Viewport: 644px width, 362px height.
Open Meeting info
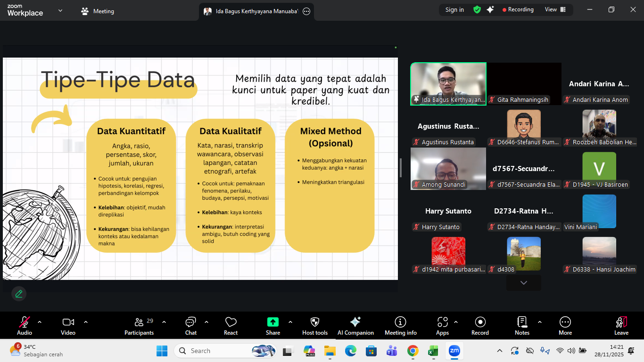pos(400,326)
